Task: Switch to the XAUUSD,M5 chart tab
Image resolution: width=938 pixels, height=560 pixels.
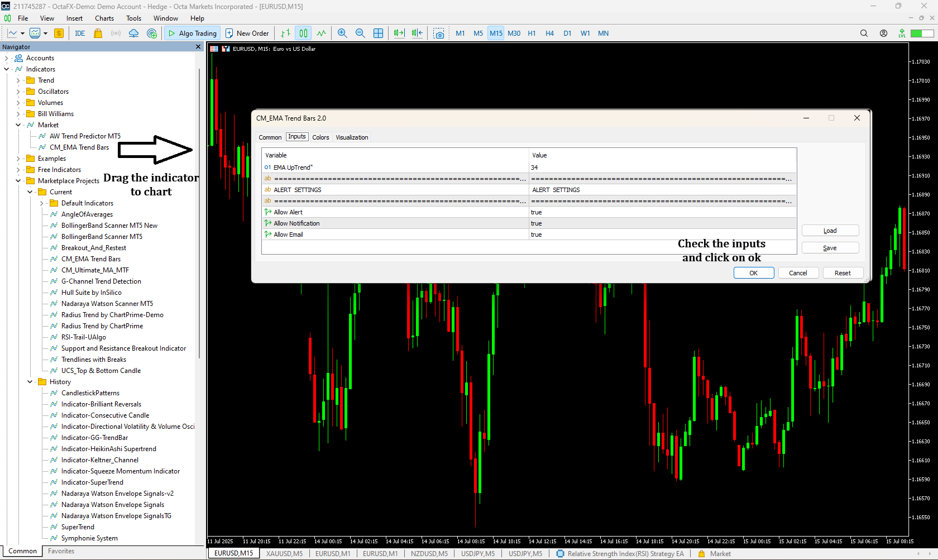Action: (284, 554)
